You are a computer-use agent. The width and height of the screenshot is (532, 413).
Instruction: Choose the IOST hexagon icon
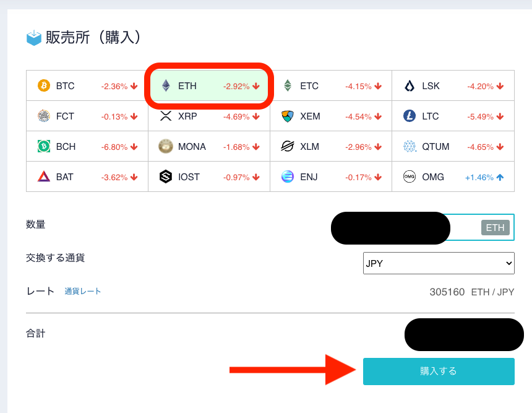pyautogui.click(x=166, y=176)
